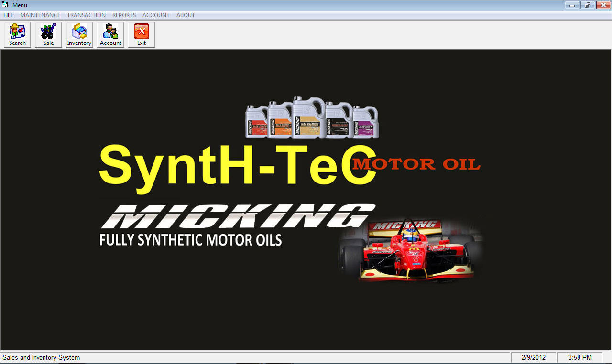Open the Account users tool
Screen dimensions: 612x364
(110, 35)
